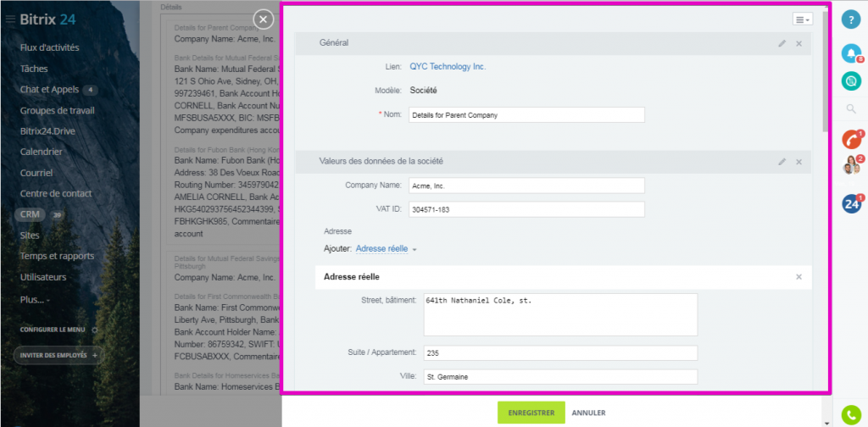Click the Ville input field

point(561,377)
